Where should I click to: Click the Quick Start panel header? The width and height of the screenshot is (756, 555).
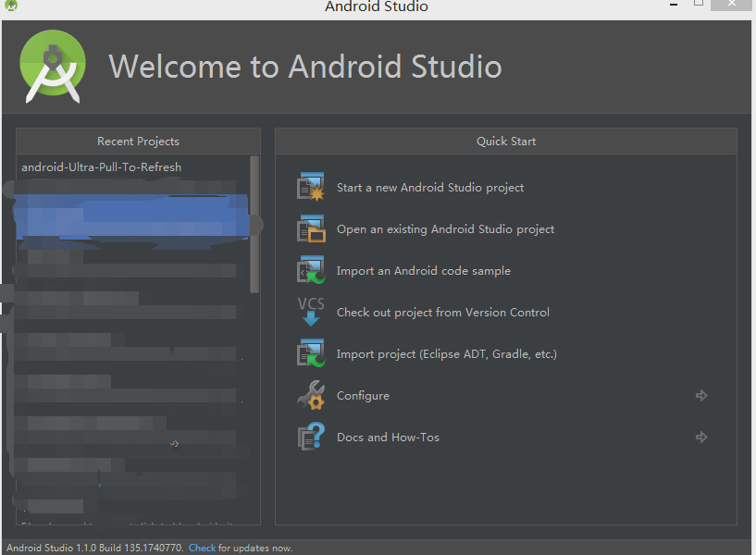pos(506,142)
